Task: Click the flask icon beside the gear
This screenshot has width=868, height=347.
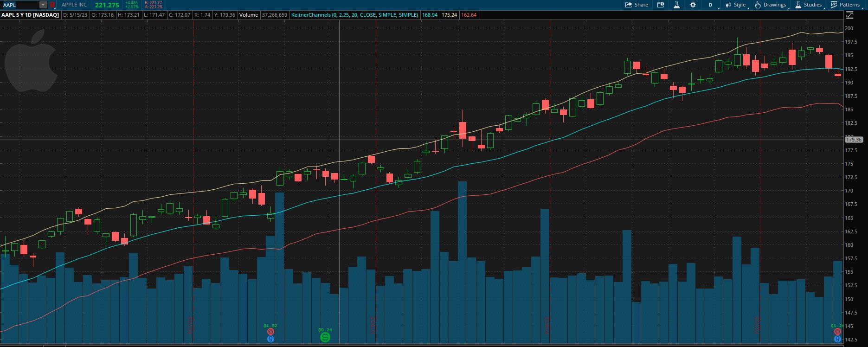Action: pos(676,5)
